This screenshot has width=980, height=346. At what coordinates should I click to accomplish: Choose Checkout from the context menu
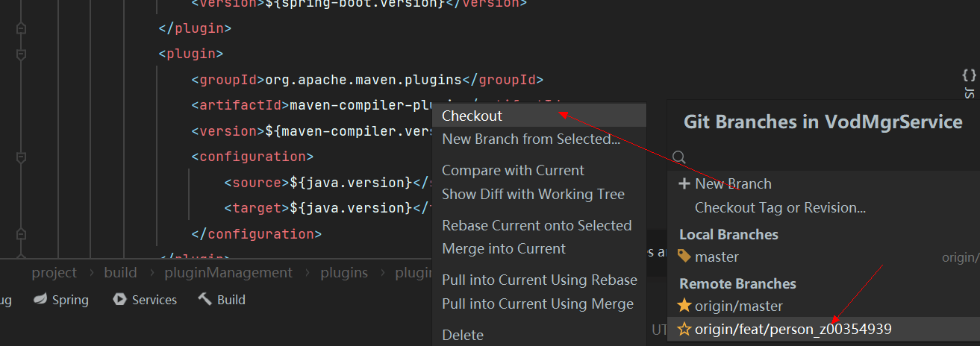tap(472, 116)
